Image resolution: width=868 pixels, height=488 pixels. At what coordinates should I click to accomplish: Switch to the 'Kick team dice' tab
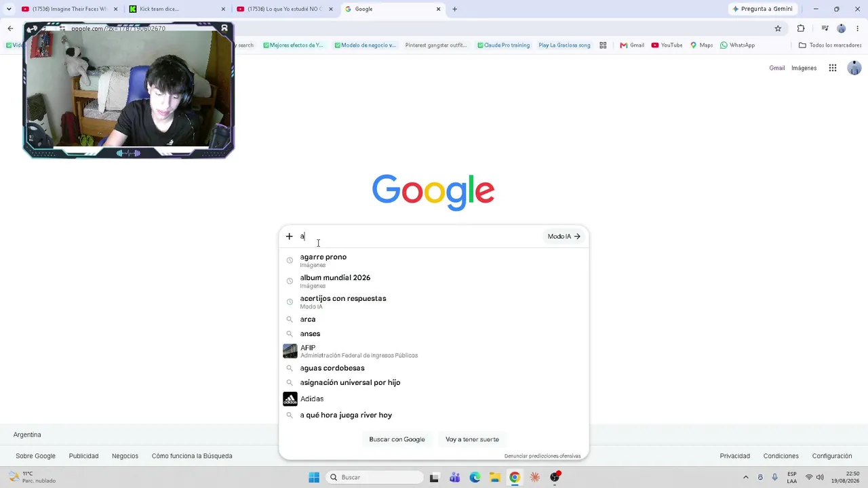(178, 9)
